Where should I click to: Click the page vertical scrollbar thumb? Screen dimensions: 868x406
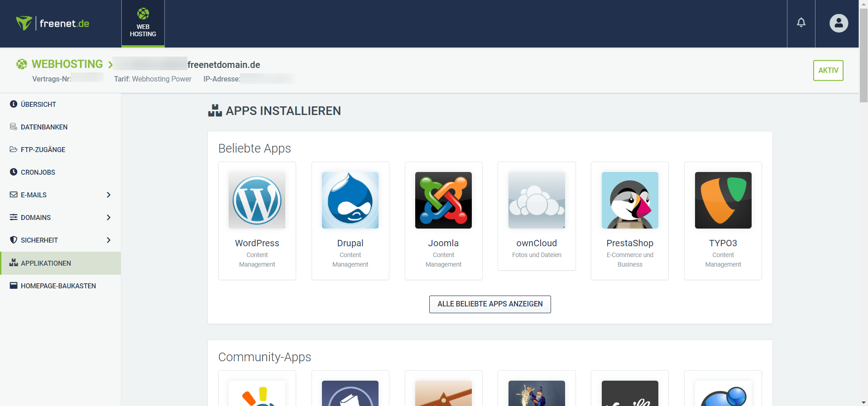[x=863, y=54]
